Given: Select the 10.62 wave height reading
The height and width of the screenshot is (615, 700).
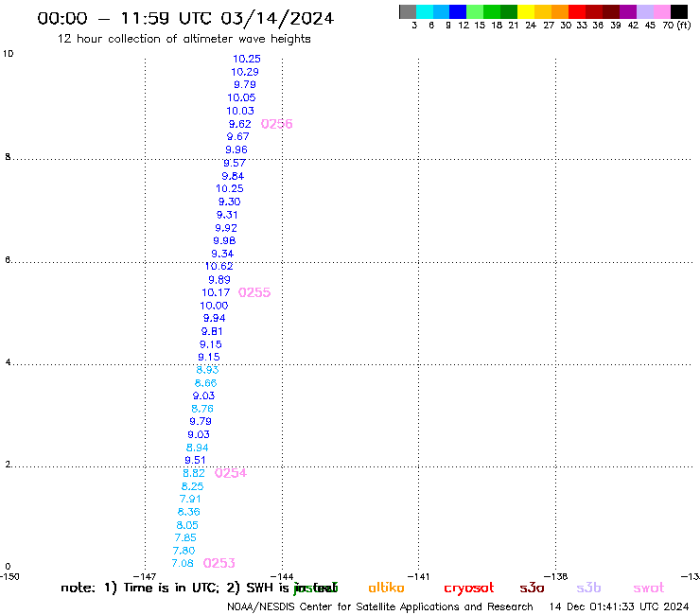Looking at the screenshot, I should click(x=219, y=267).
